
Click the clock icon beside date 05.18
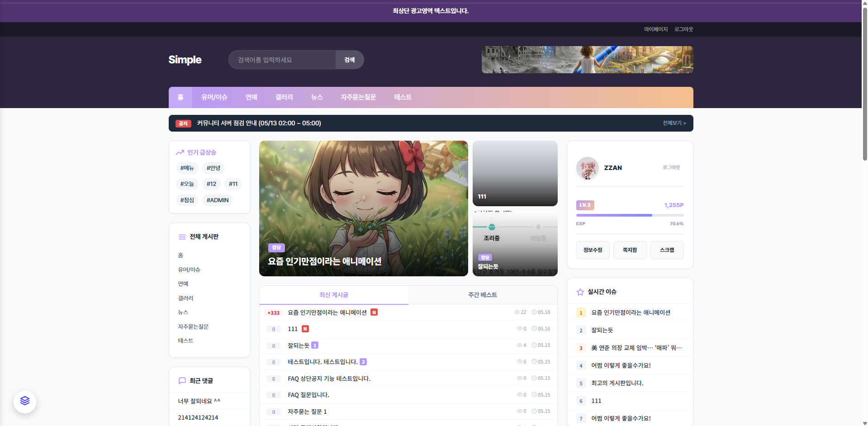534,312
